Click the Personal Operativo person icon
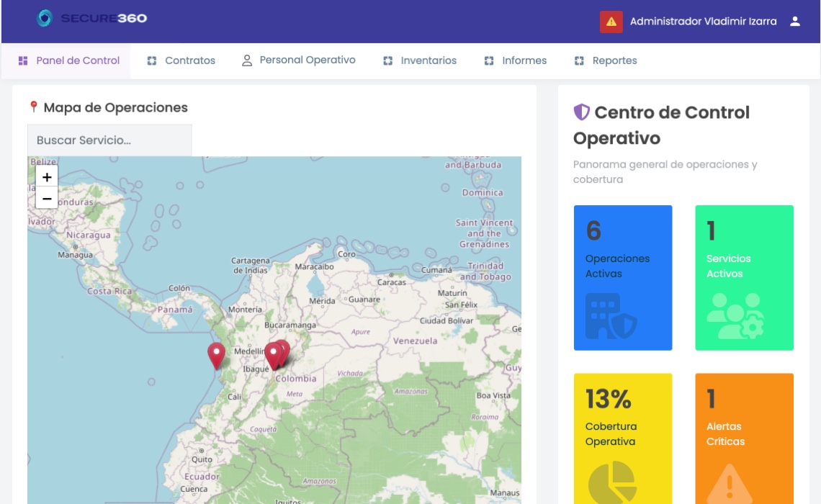 (246, 60)
